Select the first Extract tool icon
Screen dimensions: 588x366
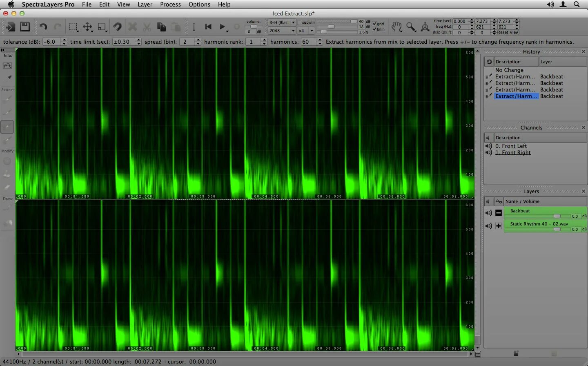(x=7, y=99)
